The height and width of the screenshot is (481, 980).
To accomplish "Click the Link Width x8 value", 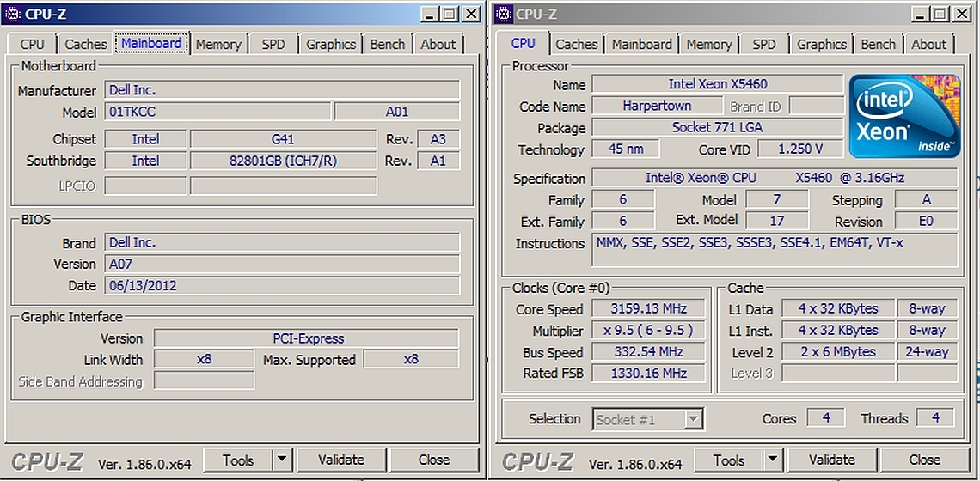I will click(x=204, y=360).
